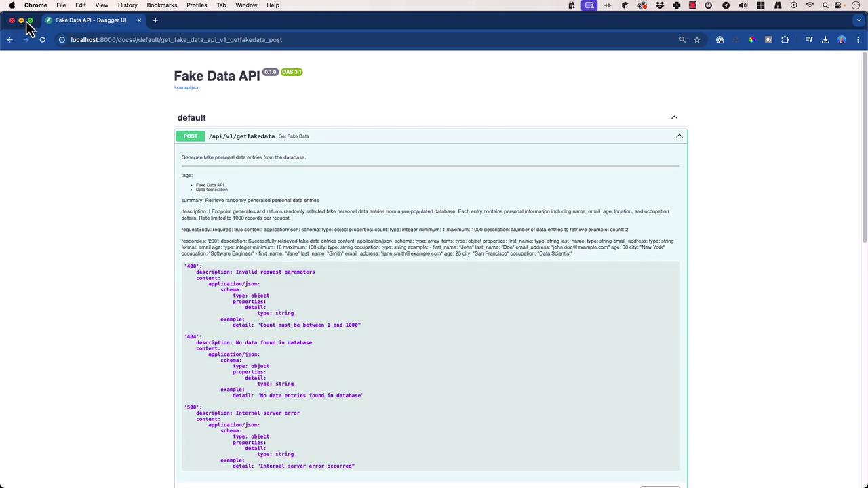Click the 0.1.0 version badge
Image resolution: width=868 pixels, height=488 pixels.
[x=271, y=72]
